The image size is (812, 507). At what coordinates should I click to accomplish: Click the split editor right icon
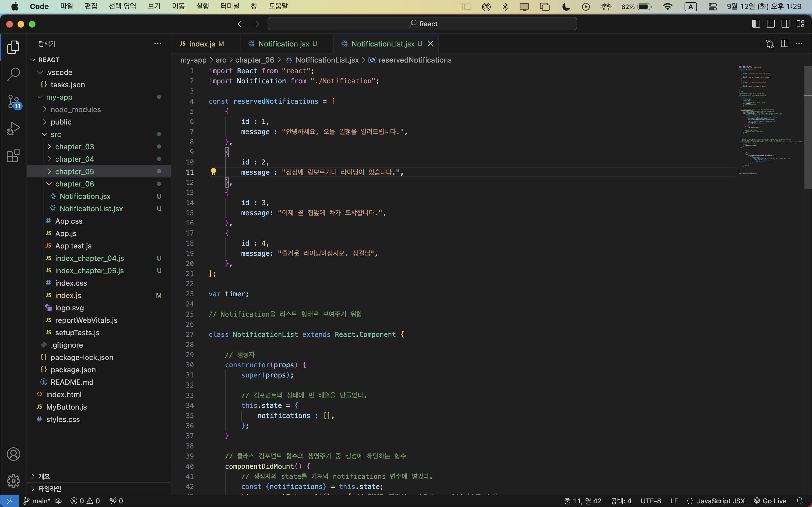784,44
